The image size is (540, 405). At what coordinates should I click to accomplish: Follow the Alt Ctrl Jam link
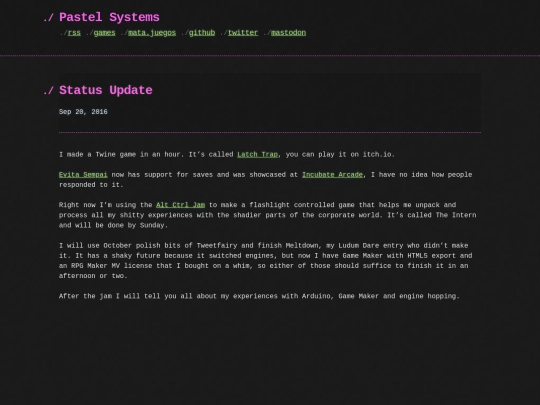click(x=180, y=205)
